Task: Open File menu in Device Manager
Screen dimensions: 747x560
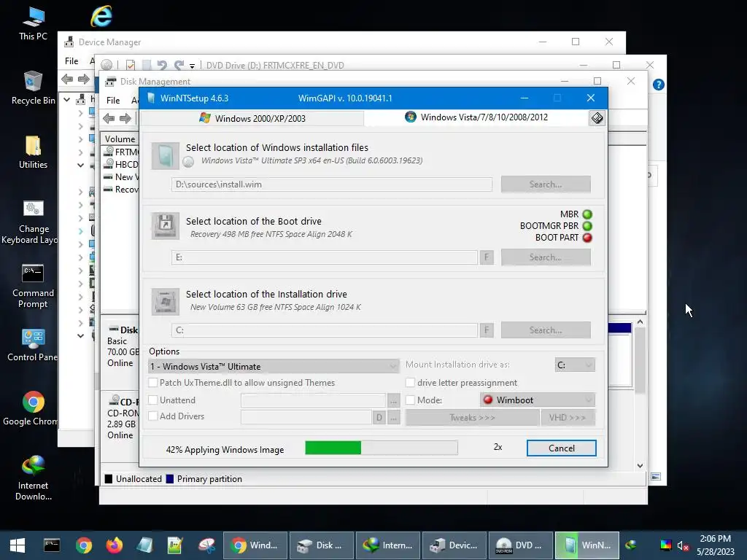Action: tap(71, 61)
